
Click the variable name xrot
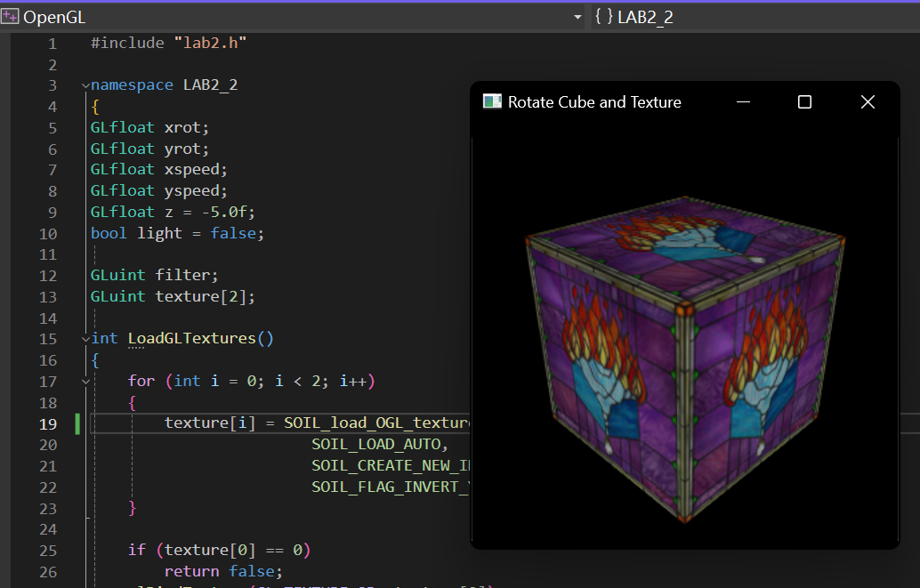point(182,127)
